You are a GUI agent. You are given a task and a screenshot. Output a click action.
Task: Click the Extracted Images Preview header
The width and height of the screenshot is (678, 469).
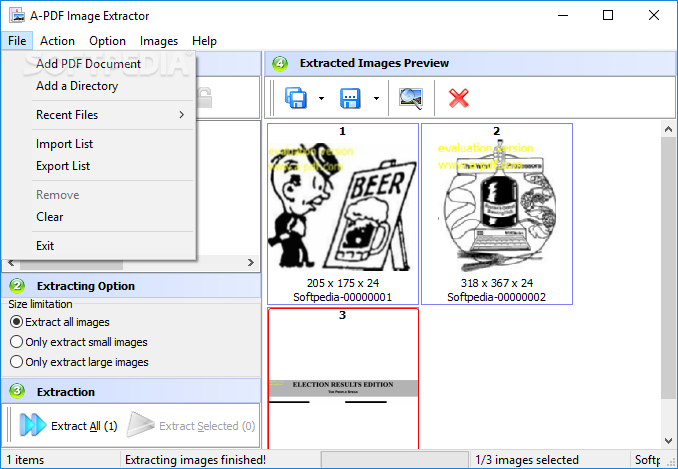[x=470, y=64]
